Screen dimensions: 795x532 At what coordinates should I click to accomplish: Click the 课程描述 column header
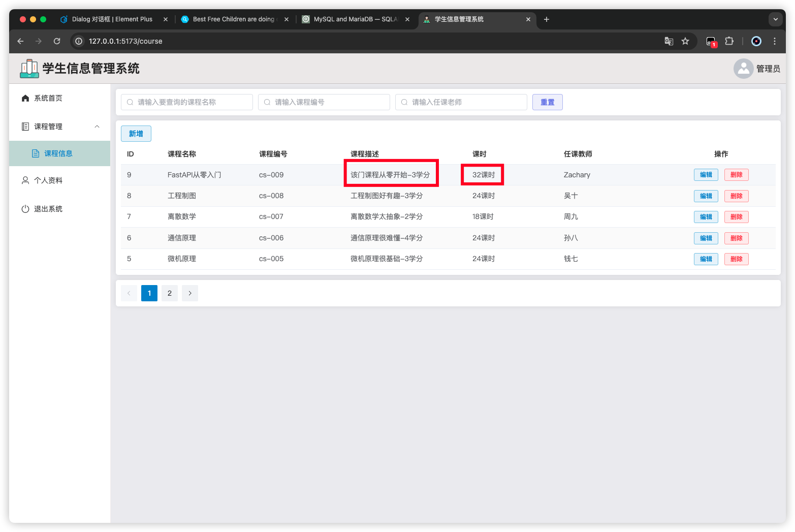coord(365,154)
